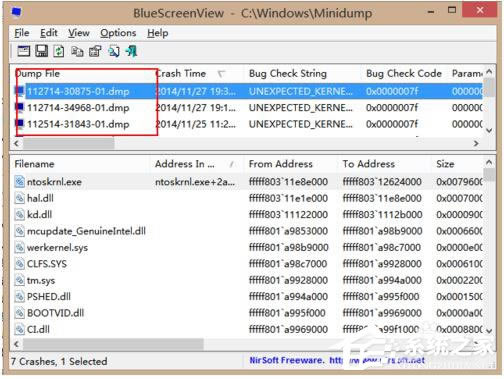This screenshot has height=379, width=504.
Task: Click the file icon next to PSHED.dll
Action: [x=19, y=296]
